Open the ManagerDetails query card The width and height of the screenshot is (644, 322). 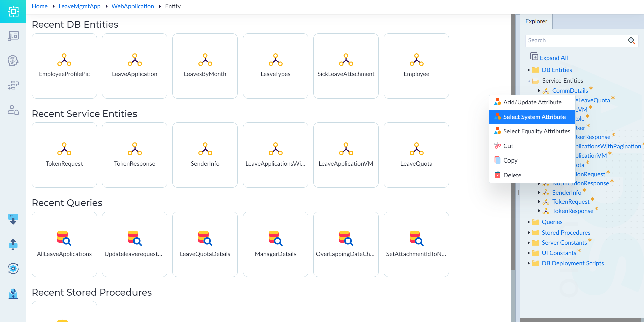click(x=275, y=244)
